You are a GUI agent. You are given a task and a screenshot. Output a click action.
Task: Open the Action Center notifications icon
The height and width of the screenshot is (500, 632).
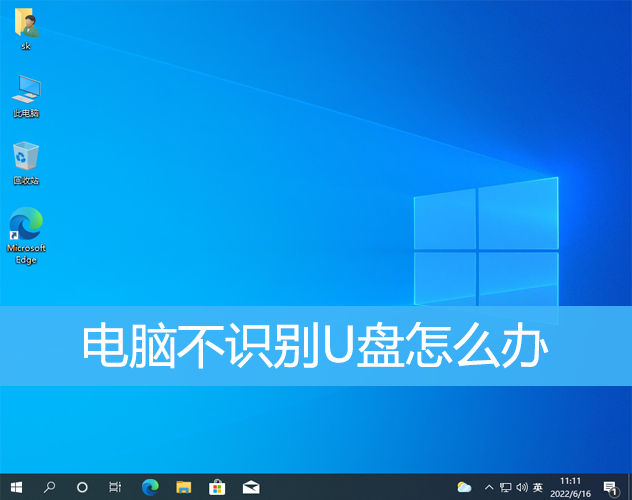(610, 487)
